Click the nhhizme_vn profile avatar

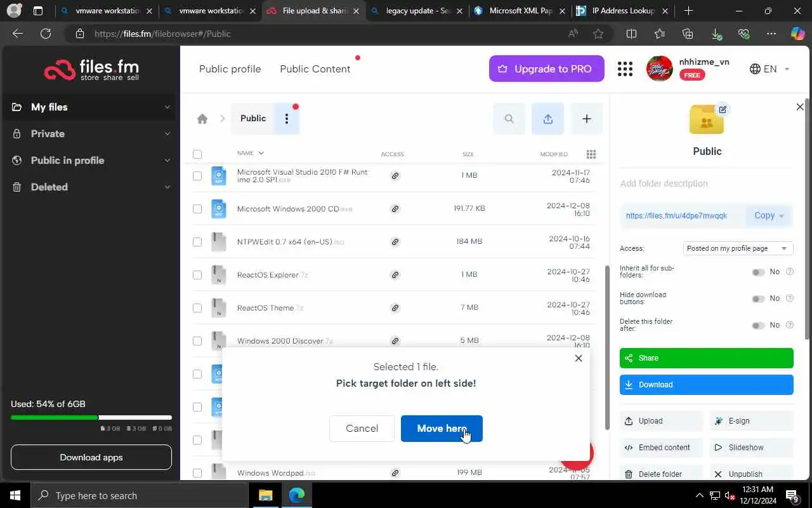pyautogui.click(x=659, y=69)
